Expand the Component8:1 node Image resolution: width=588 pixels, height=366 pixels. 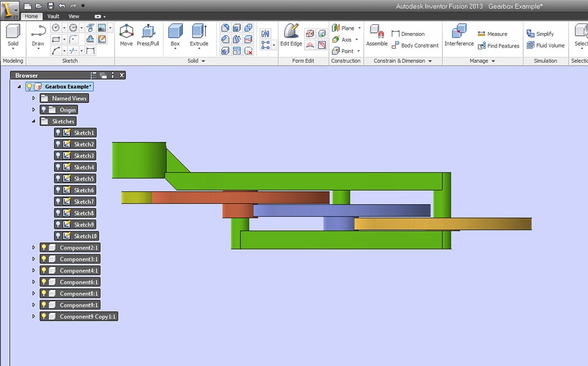pyautogui.click(x=34, y=293)
